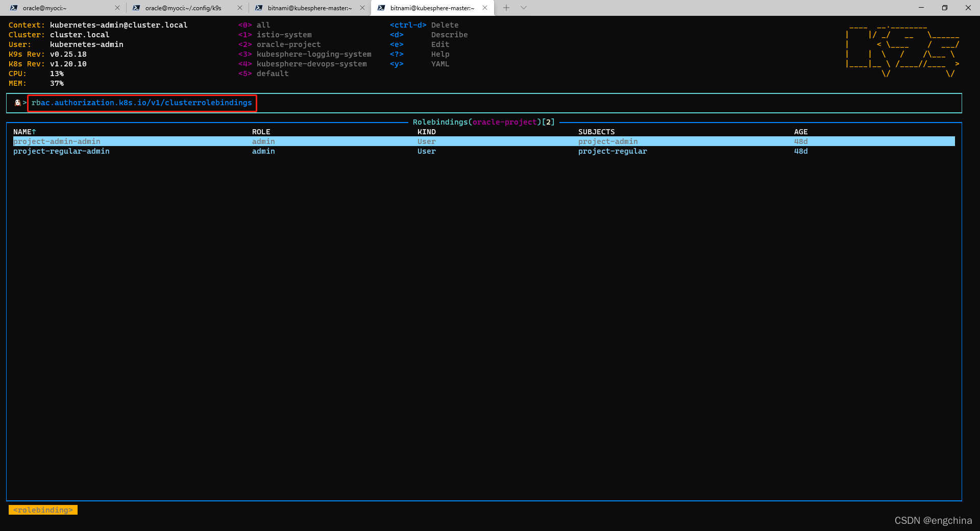This screenshot has height=531, width=980.
Task: Close the active fourth terminal tab
Action: pos(485,8)
